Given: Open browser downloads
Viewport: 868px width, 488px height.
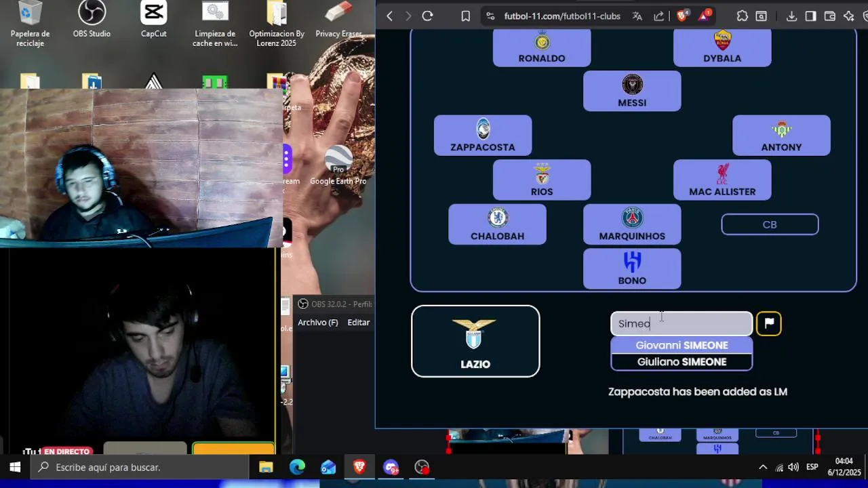Looking at the screenshot, I should tap(791, 16).
